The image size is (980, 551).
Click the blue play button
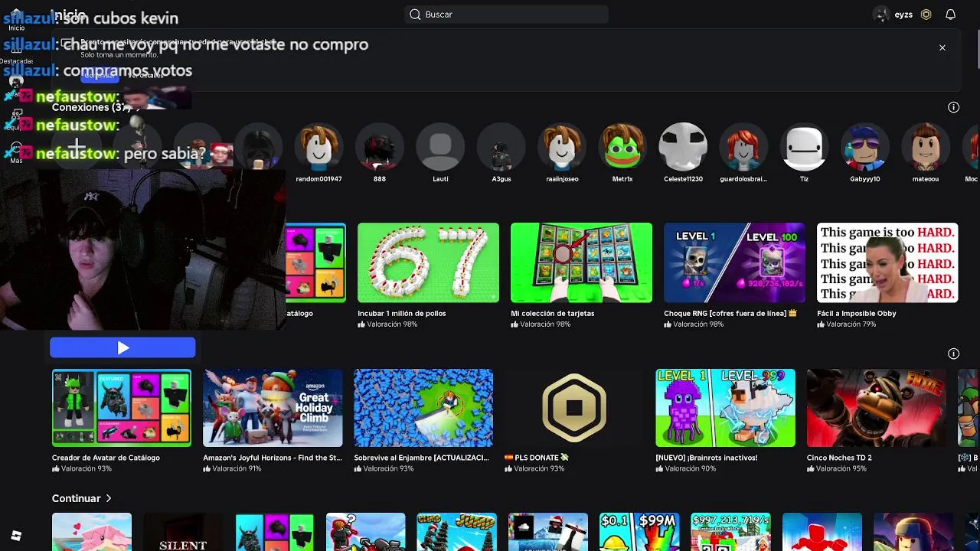click(x=122, y=348)
